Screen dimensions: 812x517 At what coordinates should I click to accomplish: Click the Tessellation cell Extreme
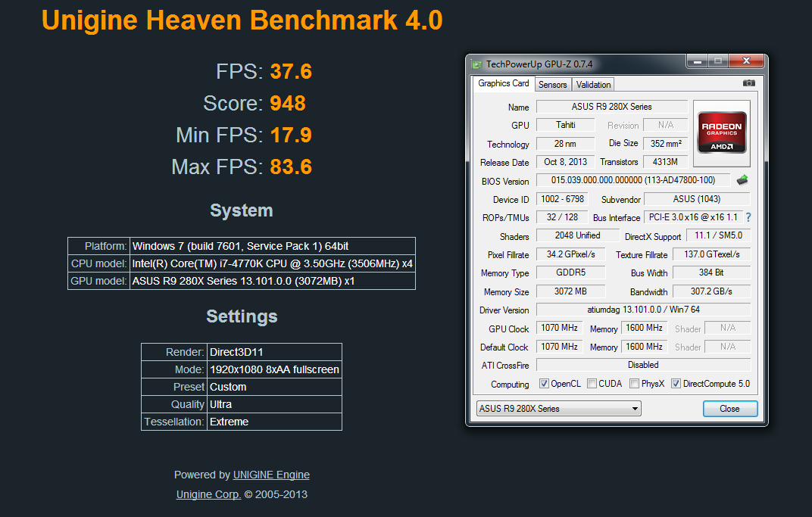coord(274,422)
